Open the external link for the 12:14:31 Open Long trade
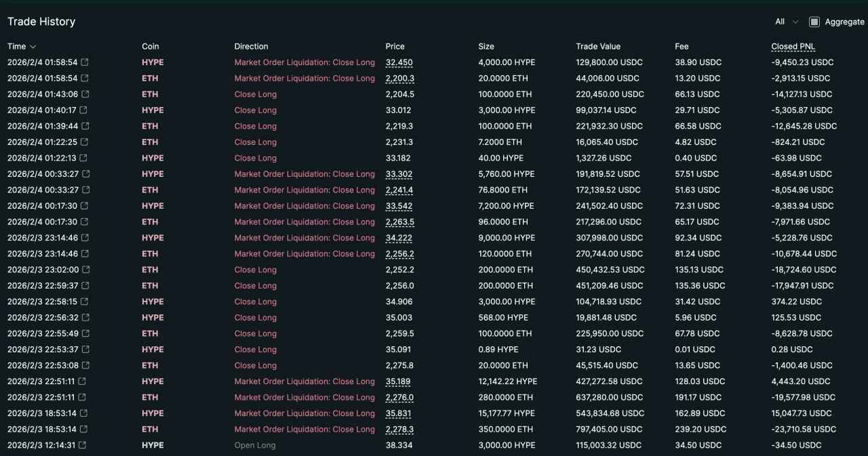This screenshot has height=456, width=868. pyautogui.click(x=83, y=445)
